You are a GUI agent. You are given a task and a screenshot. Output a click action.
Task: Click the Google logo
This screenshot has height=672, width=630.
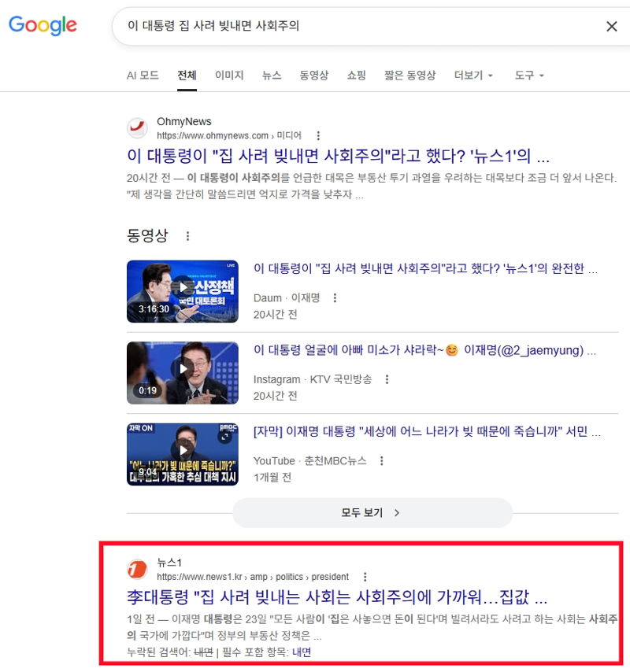pyautogui.click(x=43, y=26)
